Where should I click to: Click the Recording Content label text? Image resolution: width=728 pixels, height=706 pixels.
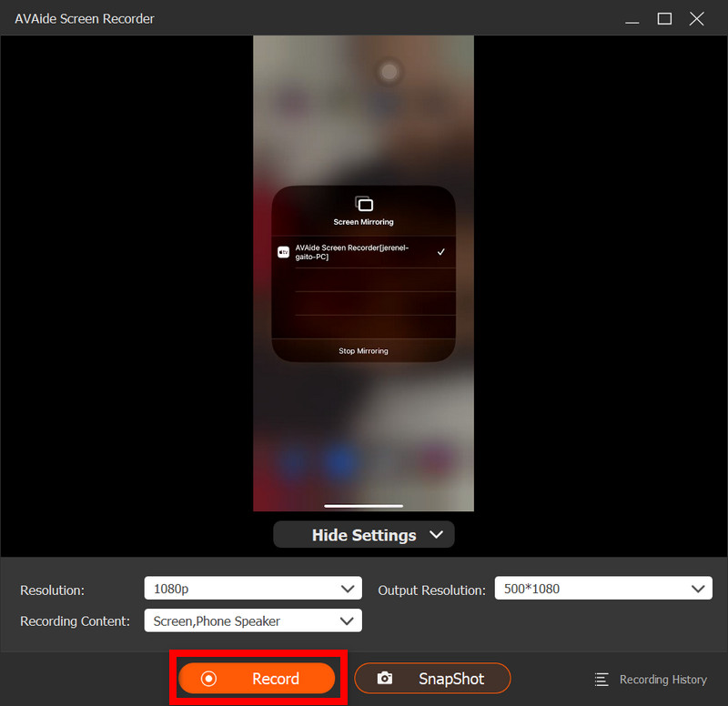[75, 621]
